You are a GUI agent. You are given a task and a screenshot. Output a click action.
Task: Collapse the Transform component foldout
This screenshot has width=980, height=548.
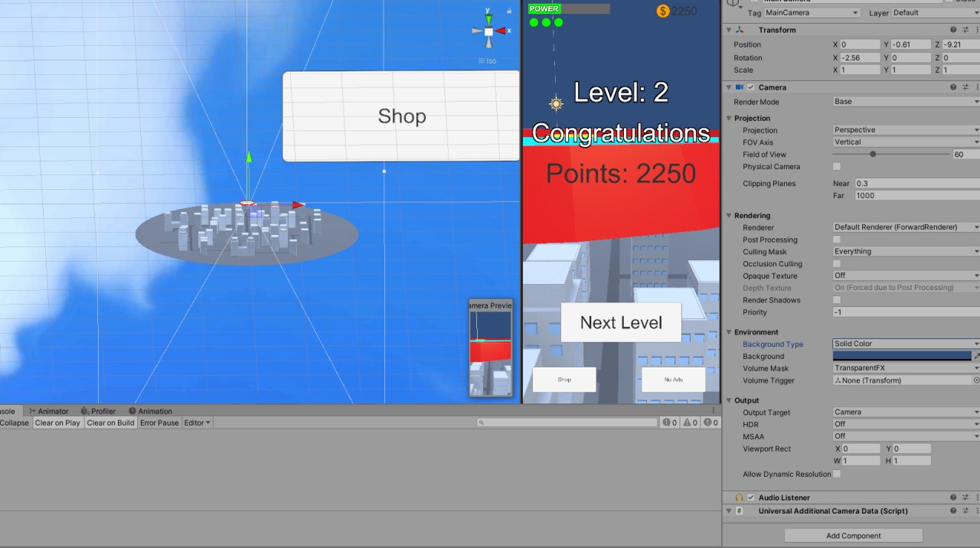(728, 30)
